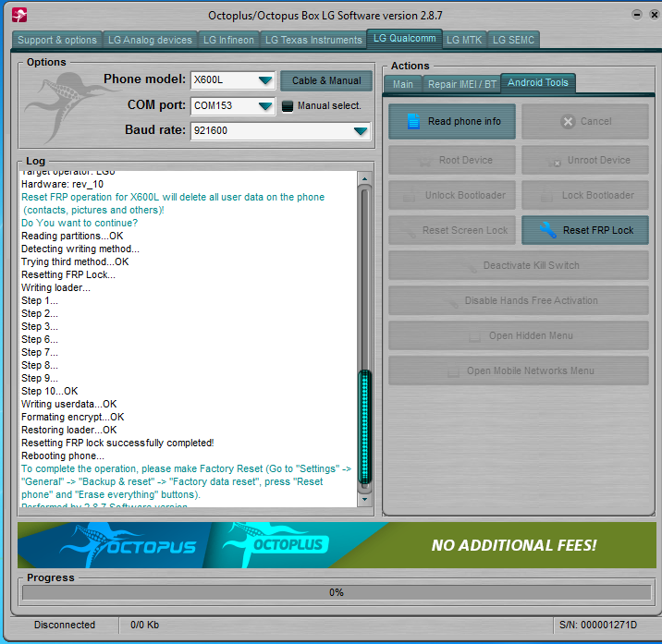Click log line 'Step 10...OK'
The width and height of the screenshot is (662, 644).
pyautogui.click(x=50, y=391)
